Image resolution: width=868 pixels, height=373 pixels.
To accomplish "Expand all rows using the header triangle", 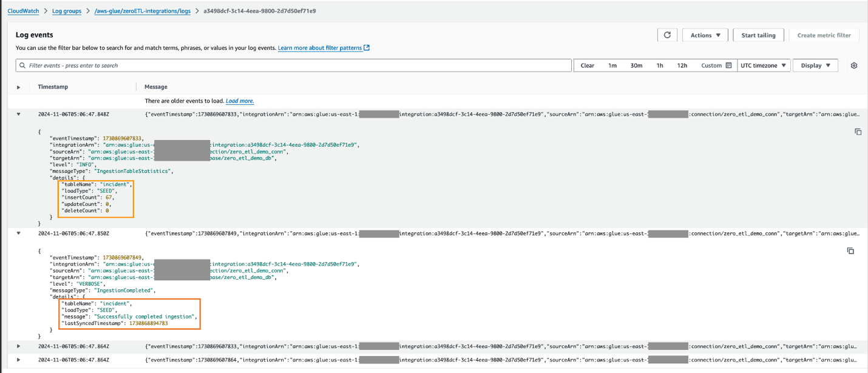I will [x=19, y=87].
